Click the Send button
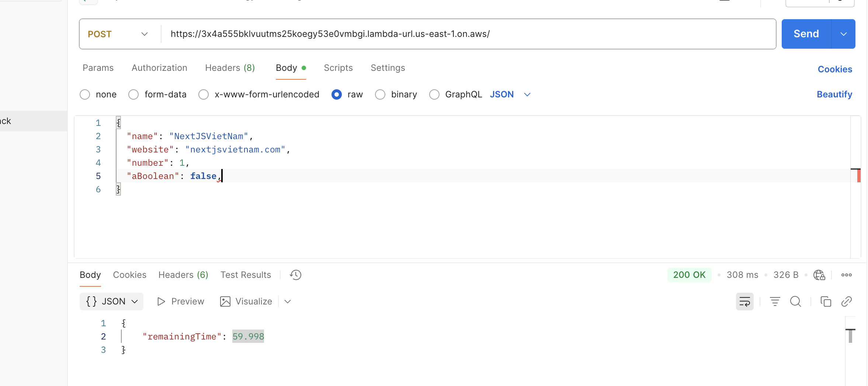Viewport: 868px width, 386px height. click(806, 34)
